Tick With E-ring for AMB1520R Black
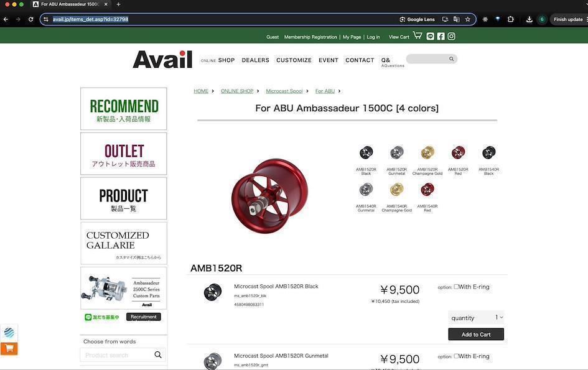This screenshot has height=370, width=588. coord(456,287)
